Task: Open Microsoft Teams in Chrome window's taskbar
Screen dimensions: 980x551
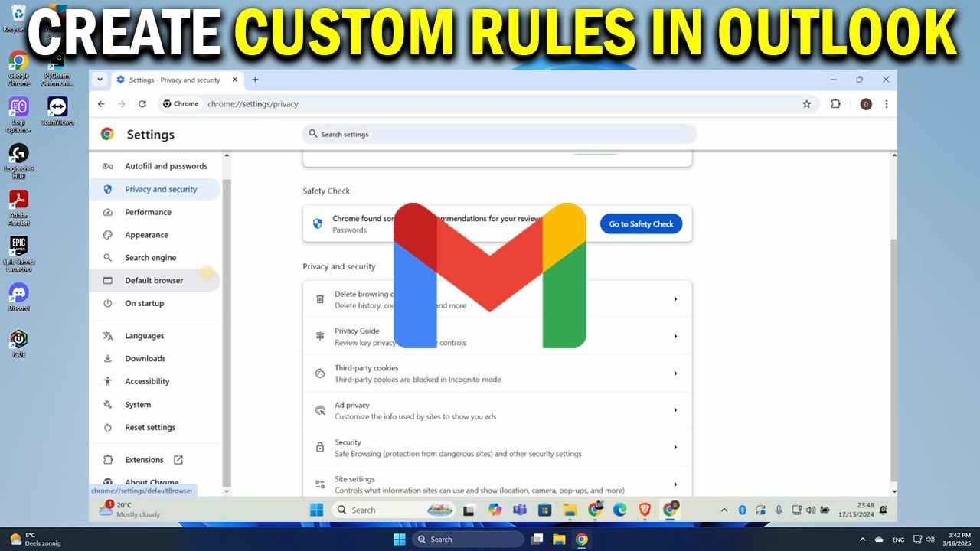Action: (x=519, y=509)
